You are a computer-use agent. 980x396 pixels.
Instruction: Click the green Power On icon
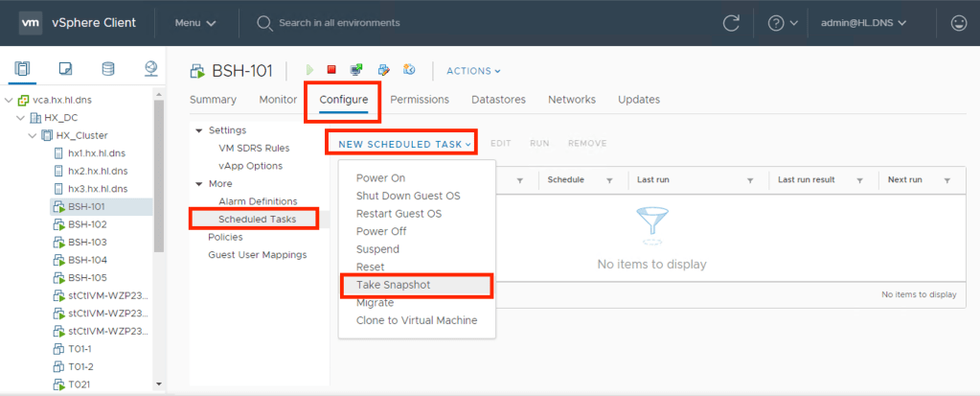[309, 70]
